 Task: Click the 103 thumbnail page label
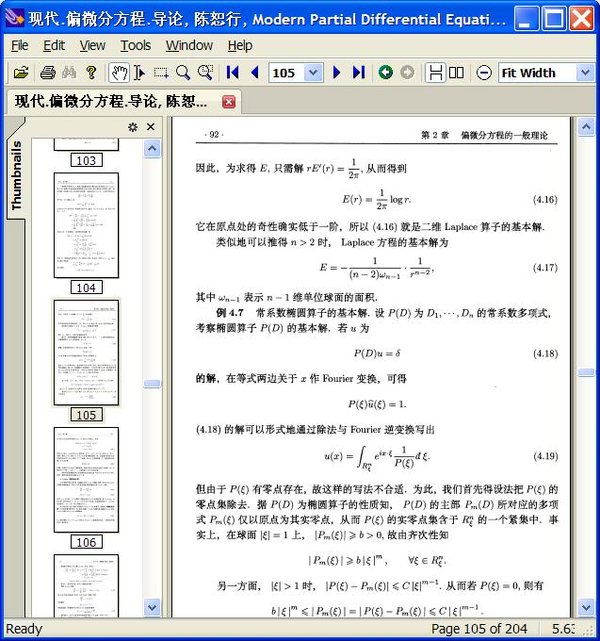pyautogui.click(x=86, y=160)
